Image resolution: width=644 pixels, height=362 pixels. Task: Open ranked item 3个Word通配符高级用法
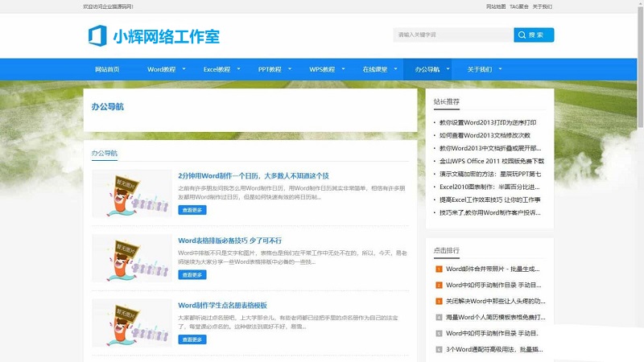pyautogui.click(x=494, y=350)
